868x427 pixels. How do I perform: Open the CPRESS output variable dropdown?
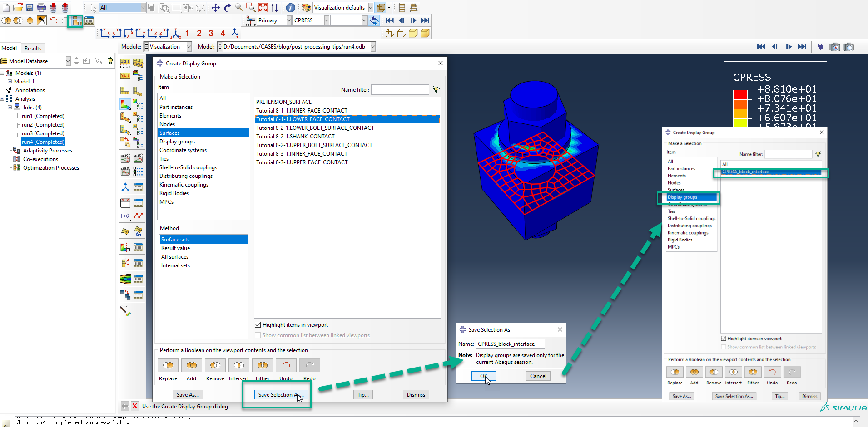point(326,20)
